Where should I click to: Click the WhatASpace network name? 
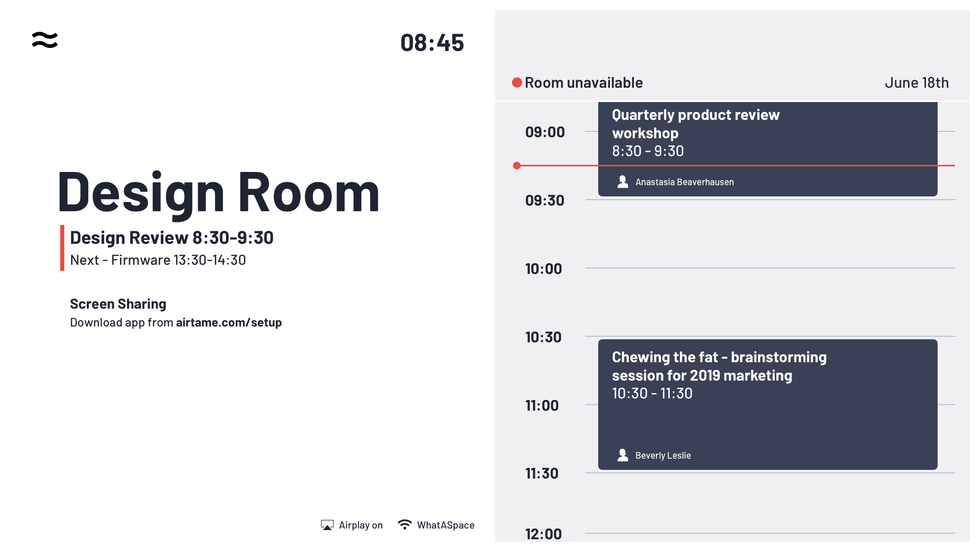click(446, 525)
